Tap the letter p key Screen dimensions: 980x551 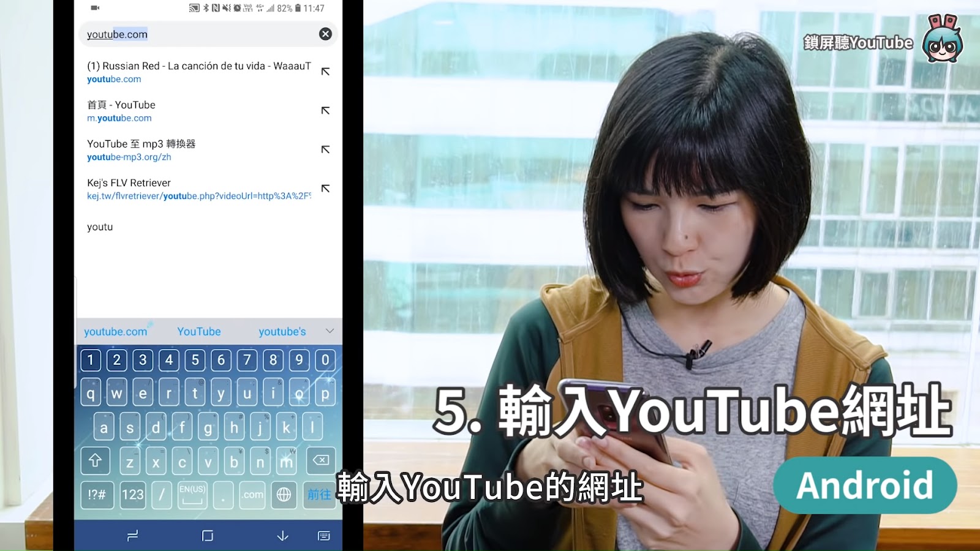click(325, 393)
